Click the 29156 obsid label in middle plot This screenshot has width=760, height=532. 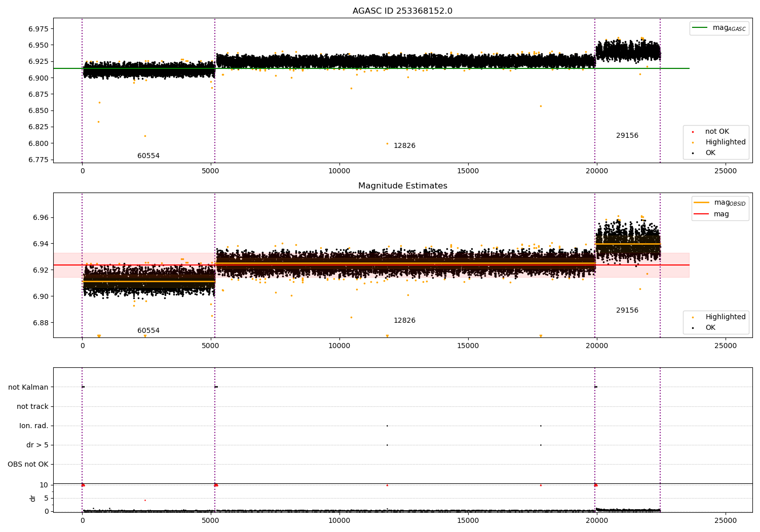(x=627, y=311)
